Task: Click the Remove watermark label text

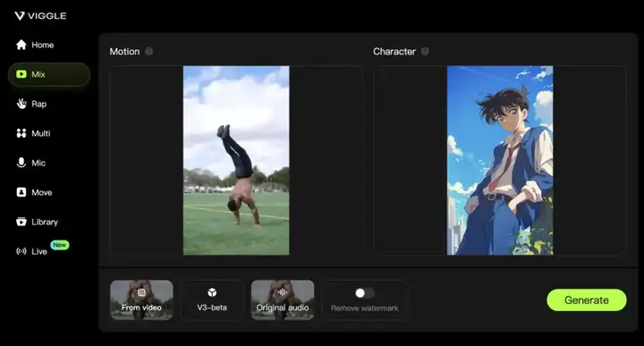Action: pyautogui.click(x=365, y=308)
